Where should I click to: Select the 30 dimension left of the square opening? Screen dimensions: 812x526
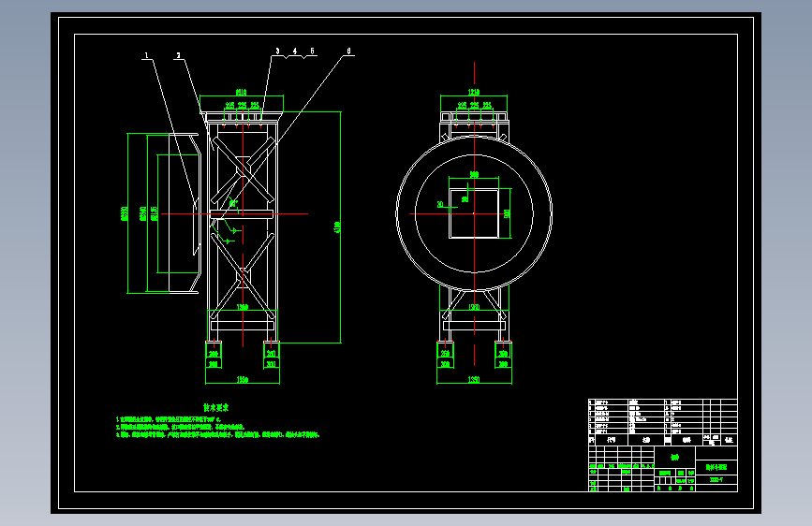point(440,204)
